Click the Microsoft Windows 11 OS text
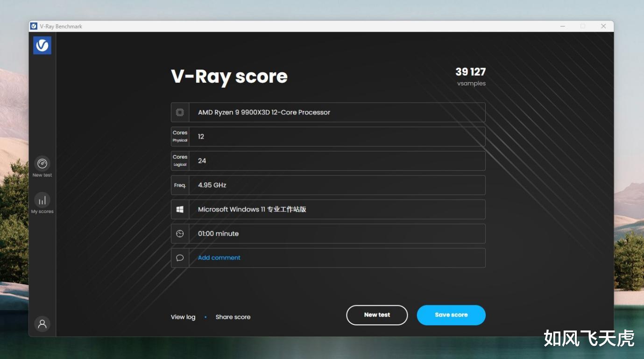 pos(252,210)
